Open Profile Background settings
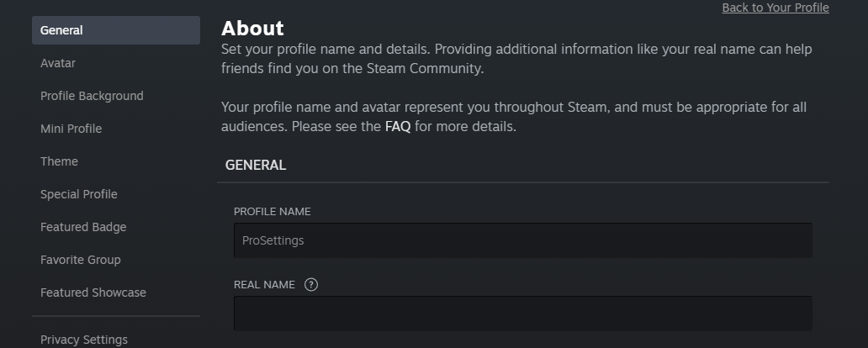 pyautogui.click(x=92, y=96)
